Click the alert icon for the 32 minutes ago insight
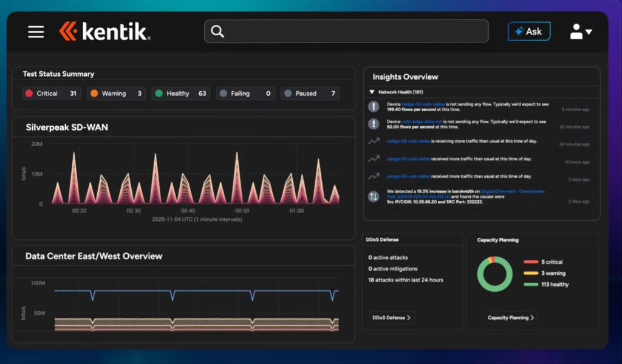The width and height of the screenshot is (622, 364). click(374, 124)
